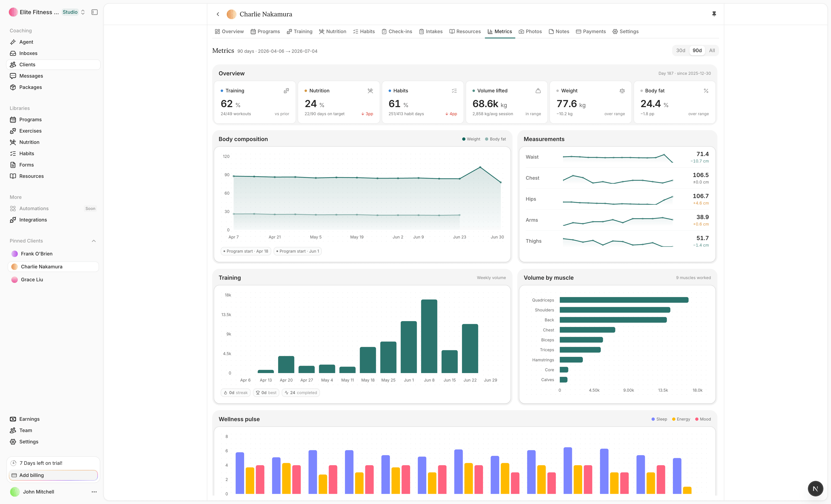
Task: Toggle the Mood legend item
Action: [x=703, y=419]
